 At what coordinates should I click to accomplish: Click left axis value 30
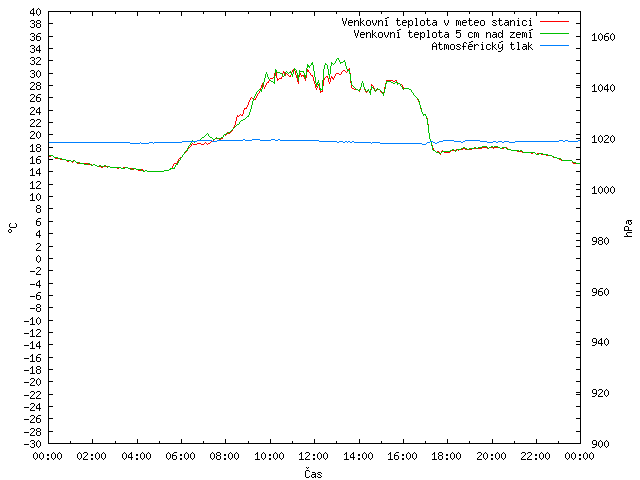point(36,74)
